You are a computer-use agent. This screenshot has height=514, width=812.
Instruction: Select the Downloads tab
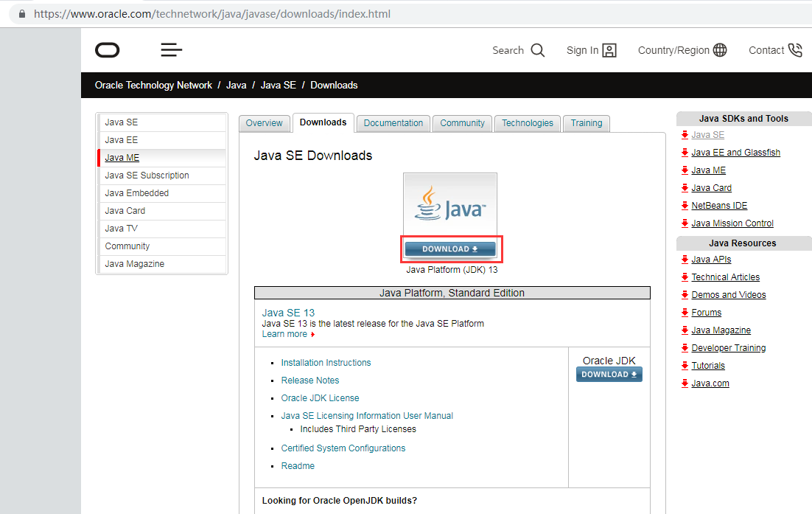coord(323,123)
